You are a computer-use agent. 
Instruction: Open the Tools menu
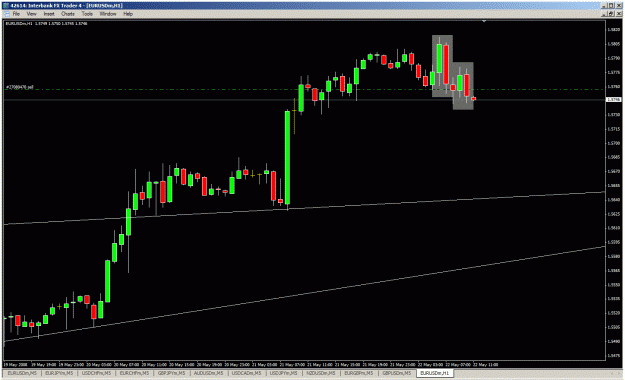point(87,14)
